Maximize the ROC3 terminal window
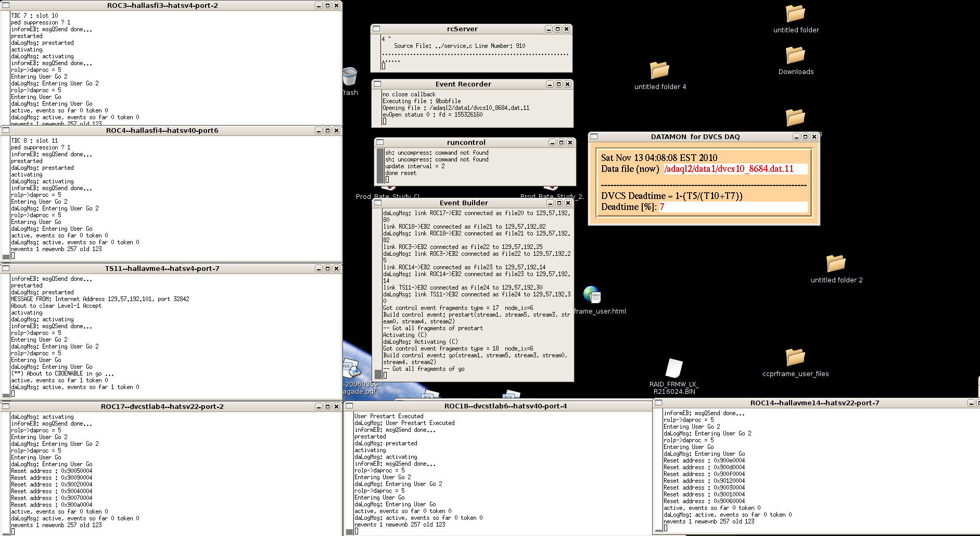This screenshot has width=980, height=536. [x=327, y=5]
